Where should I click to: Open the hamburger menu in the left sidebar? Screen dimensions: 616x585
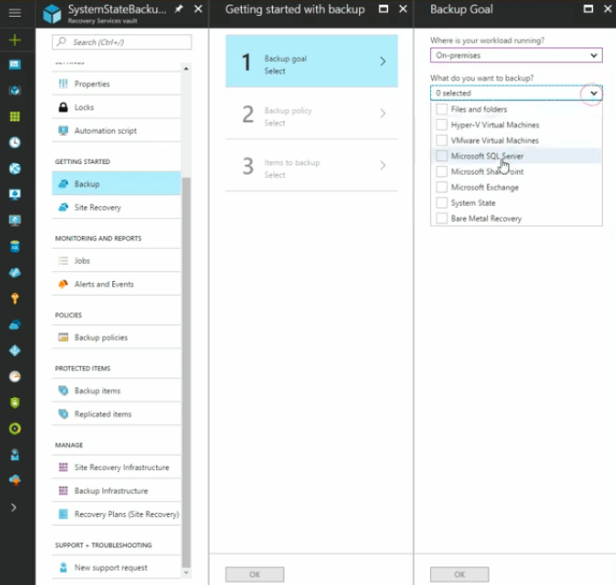point(15,13)
